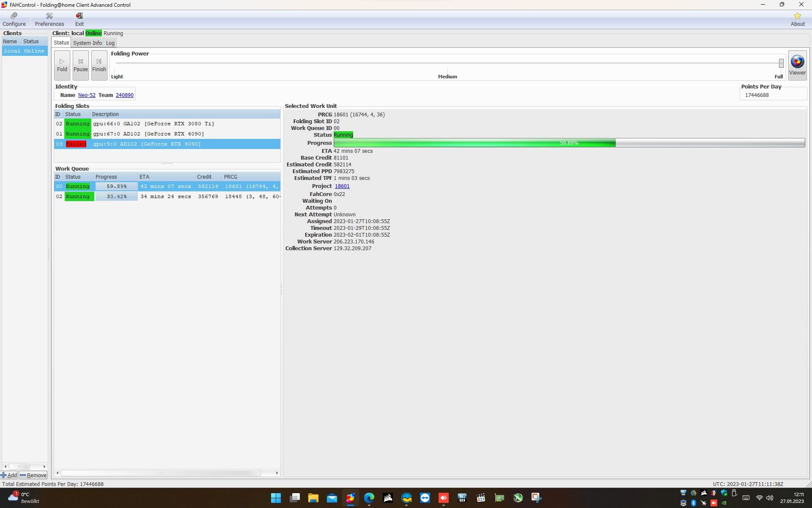The image size is (812, 508).
Task: Click the airplane mode tray icon
Action: click(x=704, y=503)
